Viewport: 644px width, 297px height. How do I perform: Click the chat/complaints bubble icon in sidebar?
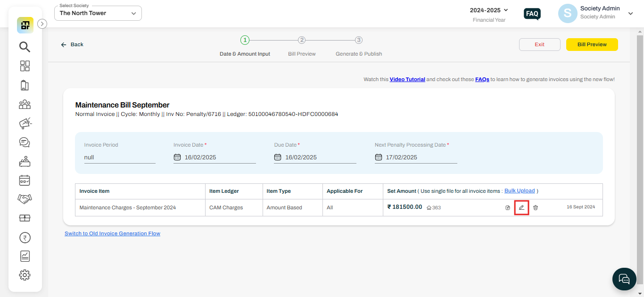click(x=25, y=142)
